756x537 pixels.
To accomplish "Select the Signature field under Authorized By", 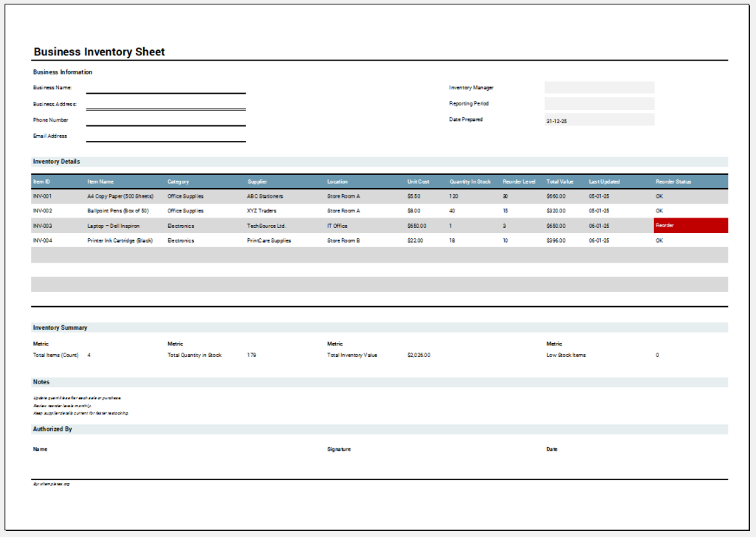I will (340, 448).
